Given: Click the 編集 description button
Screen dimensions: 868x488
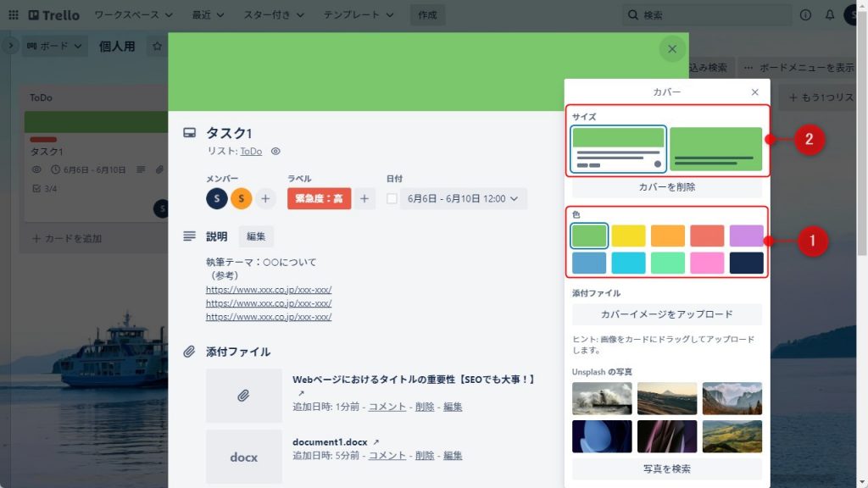Looking at the screenshot, I should (x=256, y=236).
